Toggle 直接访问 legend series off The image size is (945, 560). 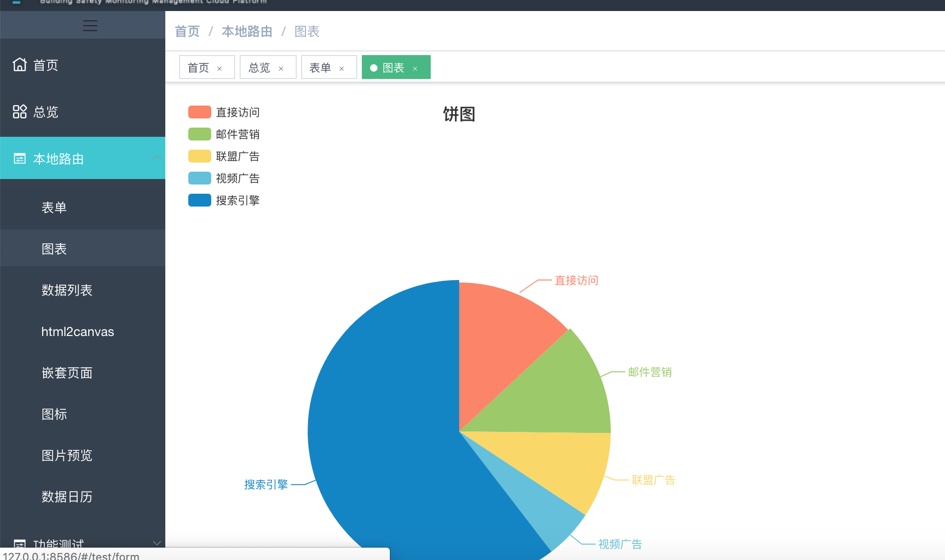click(200, 112)
